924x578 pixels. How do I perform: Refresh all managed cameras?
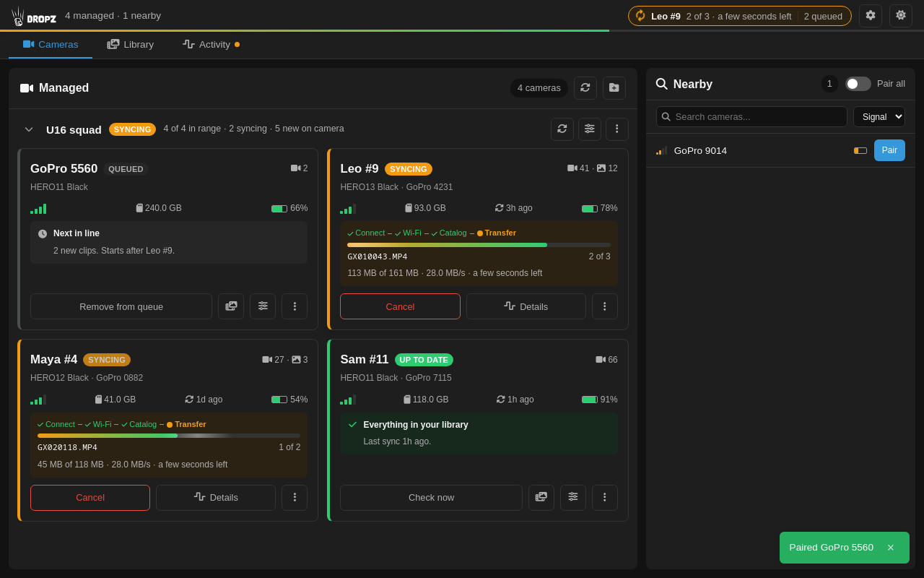[x=585, y=88]
